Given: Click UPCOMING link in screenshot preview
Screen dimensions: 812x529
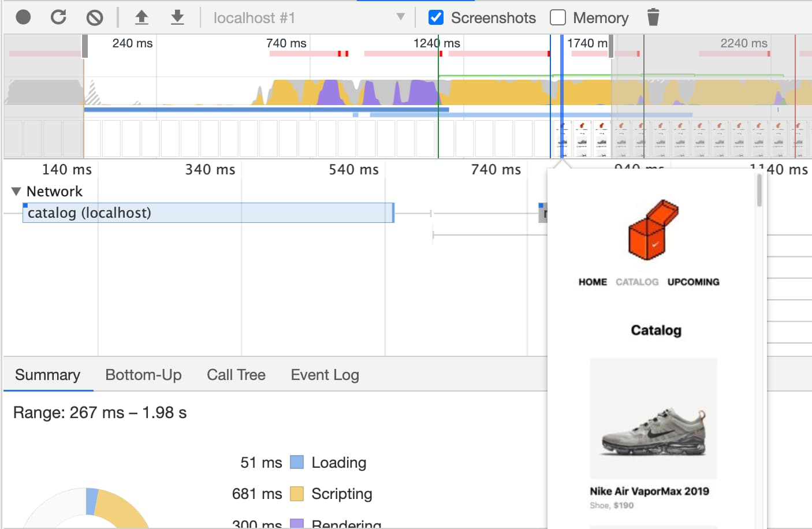Looking at the screenshot, I should (694, 282).
